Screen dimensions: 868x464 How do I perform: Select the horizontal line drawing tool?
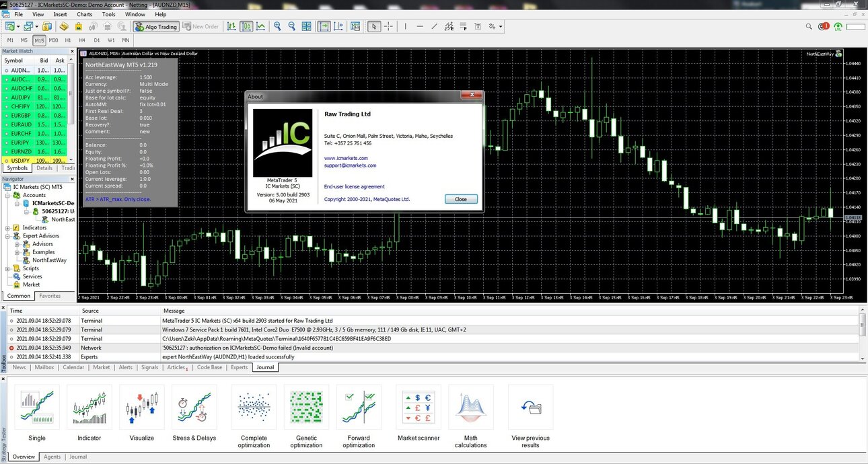420,26
